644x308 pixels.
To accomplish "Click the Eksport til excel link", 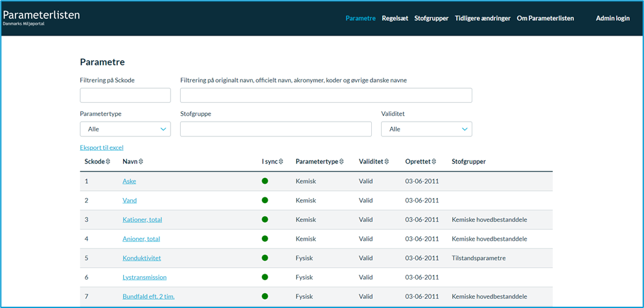I will coord(102,148).
